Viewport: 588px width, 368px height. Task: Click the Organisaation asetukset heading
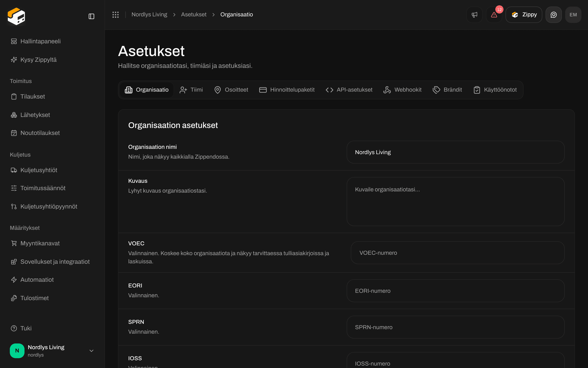tap(173, 125)
